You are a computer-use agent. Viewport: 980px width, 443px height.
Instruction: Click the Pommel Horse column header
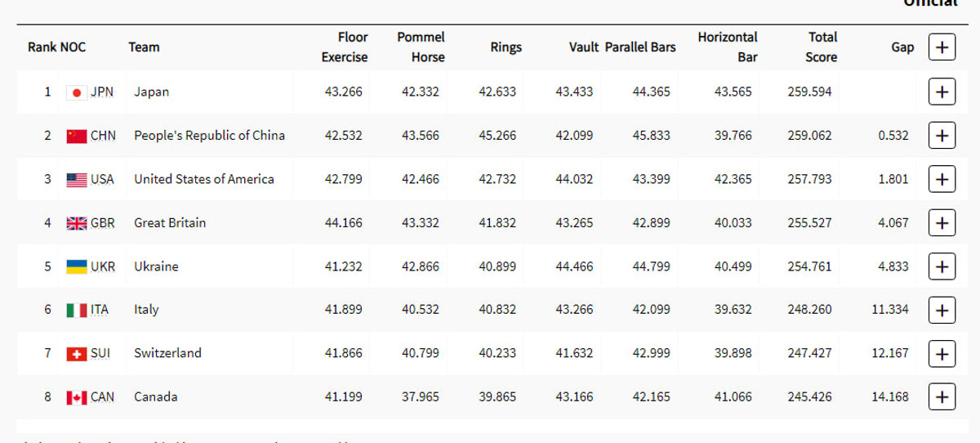[421, 47]
